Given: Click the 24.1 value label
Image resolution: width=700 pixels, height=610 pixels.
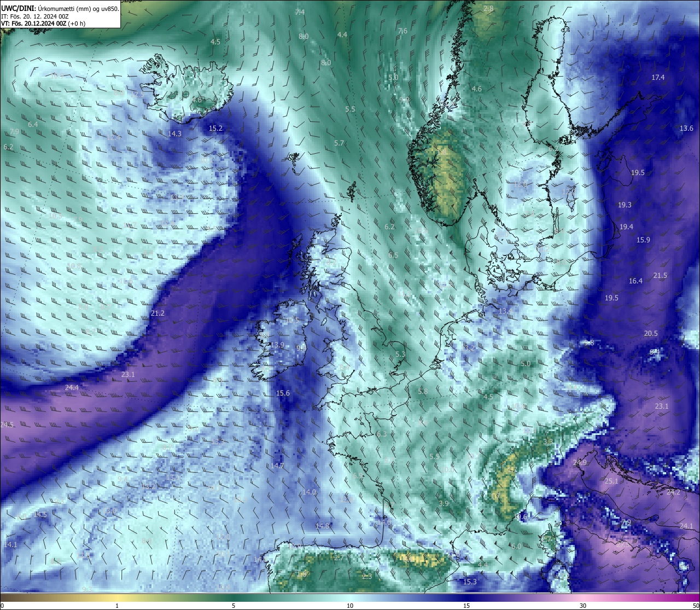Looking at the screenshot, I should [686, 526].
